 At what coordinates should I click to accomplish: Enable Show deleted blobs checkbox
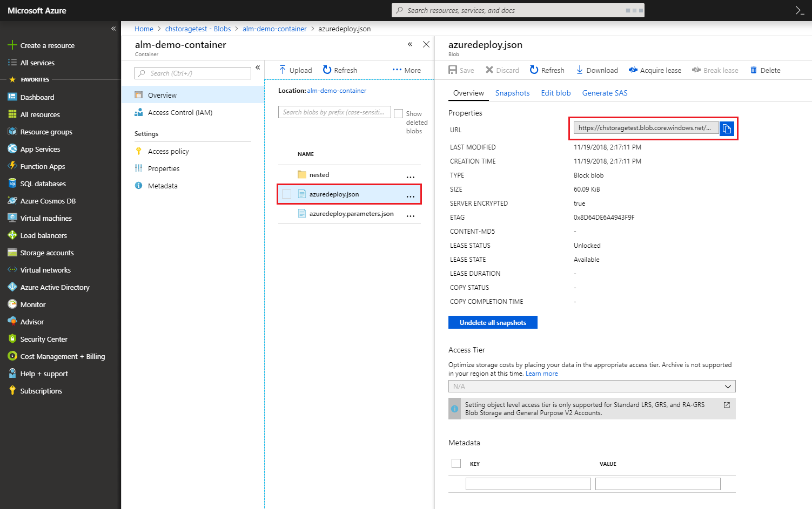pos(399,114)
